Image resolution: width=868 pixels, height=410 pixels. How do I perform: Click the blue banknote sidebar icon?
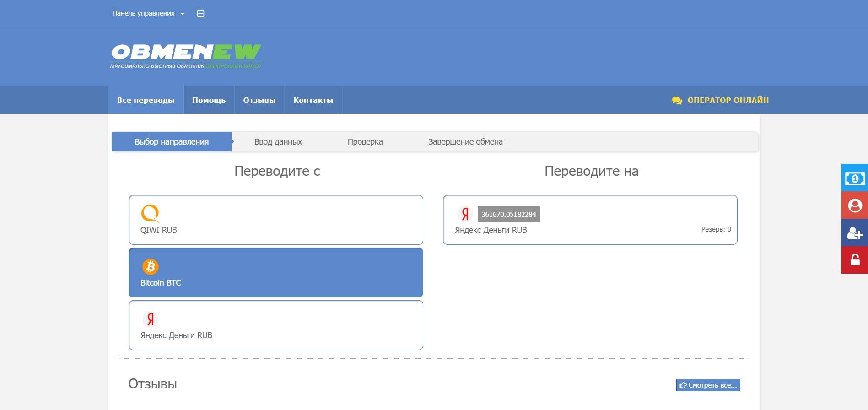point(855,178)
